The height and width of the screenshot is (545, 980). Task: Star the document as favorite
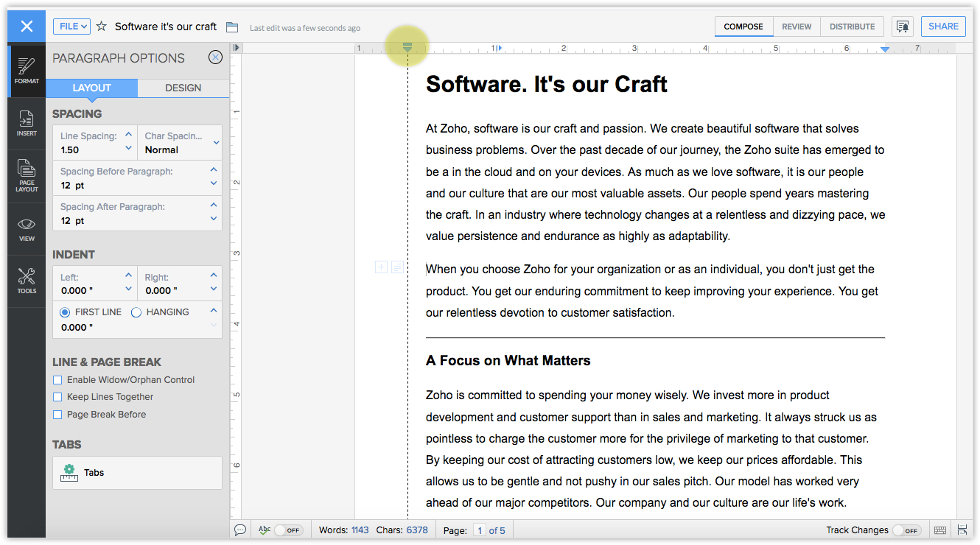point(102,27)
